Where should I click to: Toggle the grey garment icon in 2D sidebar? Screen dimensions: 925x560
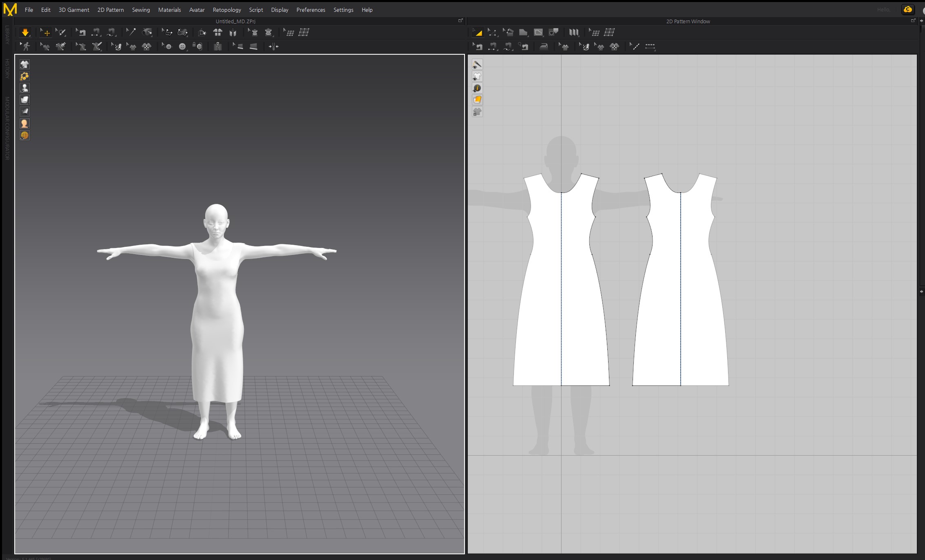477,112
